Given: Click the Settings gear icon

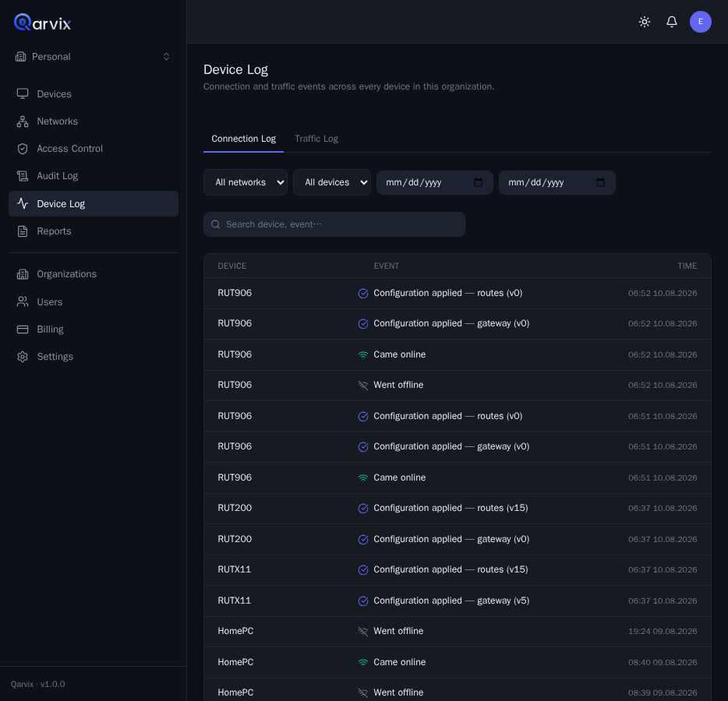Looking at the screenshot, I should [x=23, y=357].
